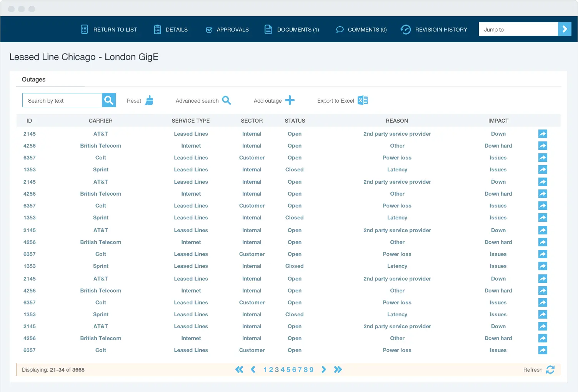Open the Revision History tab
Viewport: 578px width, 392px height.
pos(434,30)
